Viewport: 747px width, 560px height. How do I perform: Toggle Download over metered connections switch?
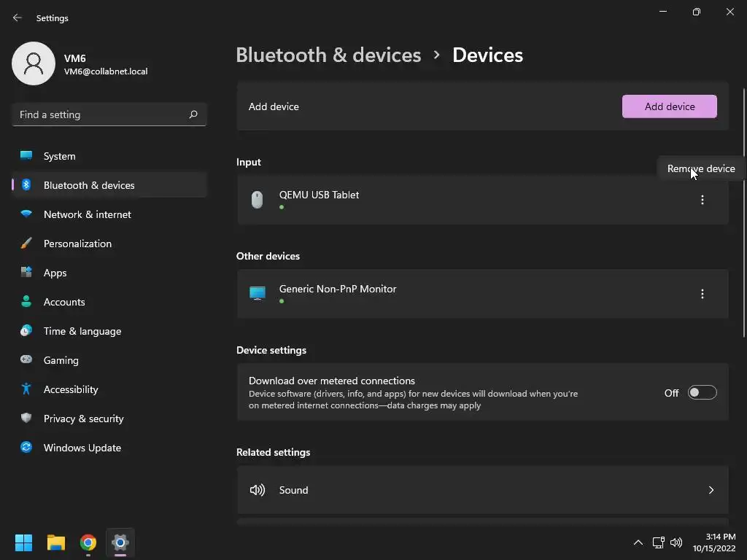pyautogui.click(x=702, y=393)
